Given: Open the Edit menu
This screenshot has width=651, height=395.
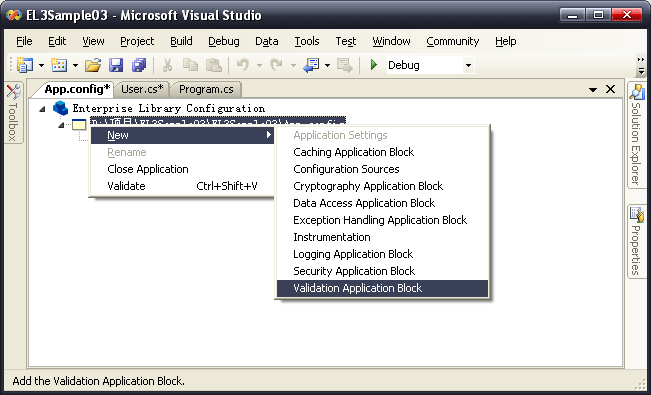Looking at the screenshot, I should point(57,41).
